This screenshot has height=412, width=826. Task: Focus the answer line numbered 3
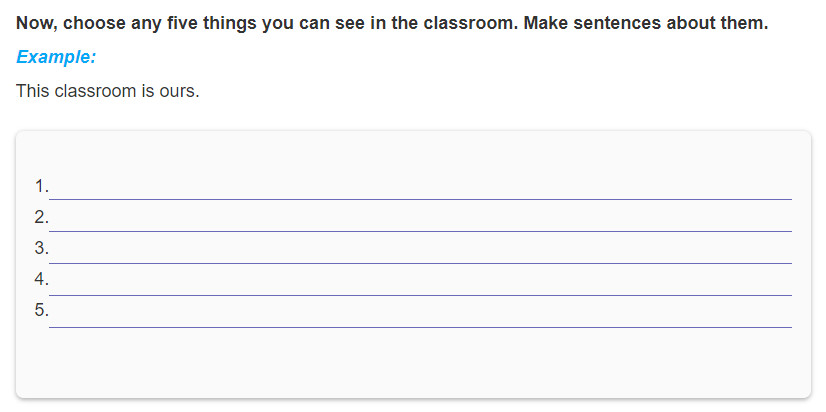pos(420,252)
